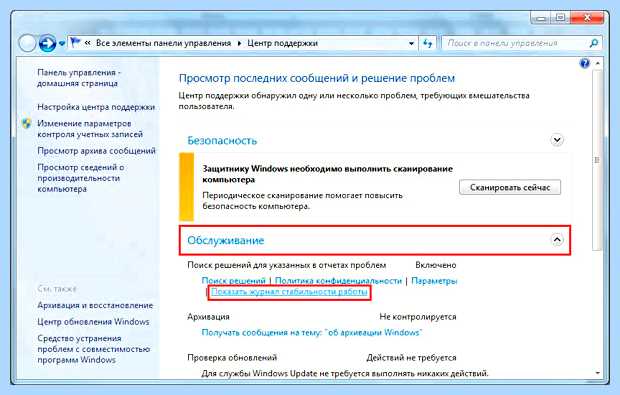Click the back navigation arrow button
Viewport: 620px width, 395px height.
pos(27,43)
